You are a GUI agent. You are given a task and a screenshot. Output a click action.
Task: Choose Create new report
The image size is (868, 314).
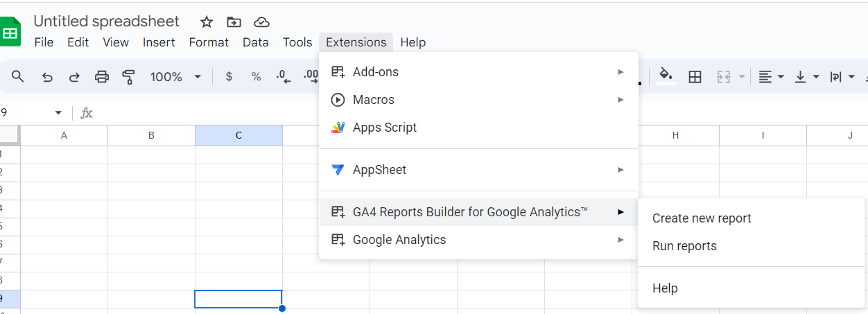tap(752, 218)
